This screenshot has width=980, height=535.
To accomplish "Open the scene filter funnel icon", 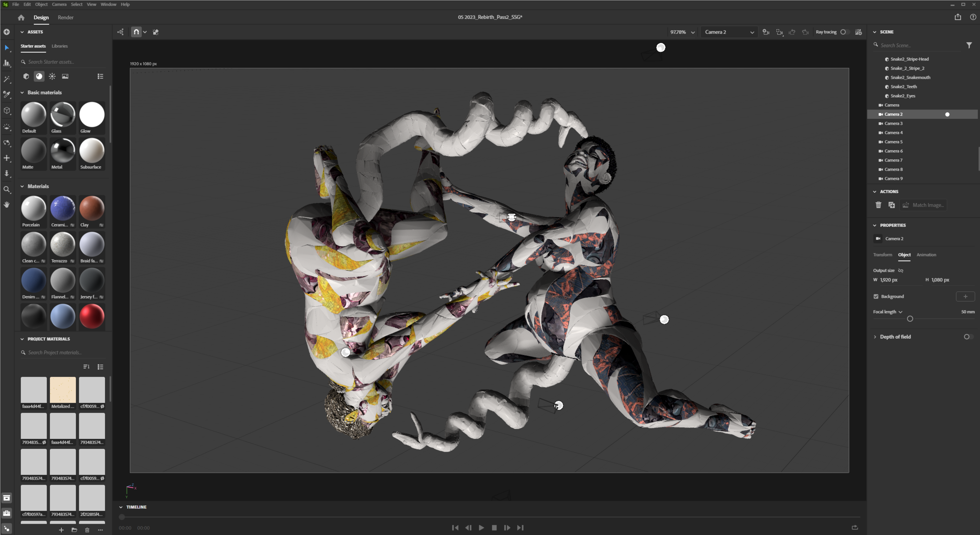I will pos(969,45).
